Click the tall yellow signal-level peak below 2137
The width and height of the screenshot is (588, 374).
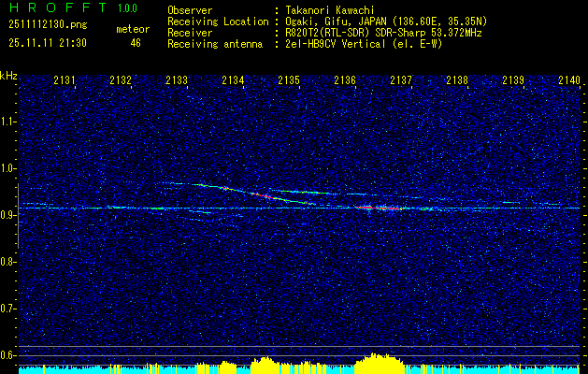click(x=379, y=363)
